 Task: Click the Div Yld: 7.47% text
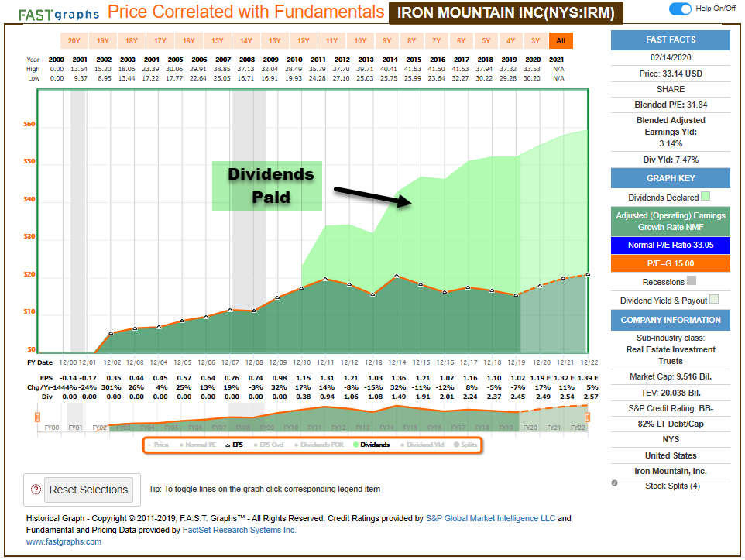click(x=671, y=160)
